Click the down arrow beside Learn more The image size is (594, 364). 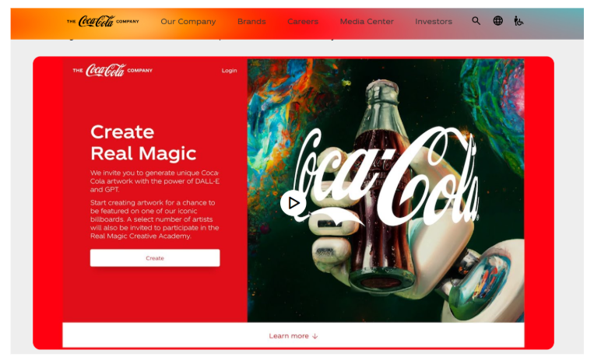(315, 336)
